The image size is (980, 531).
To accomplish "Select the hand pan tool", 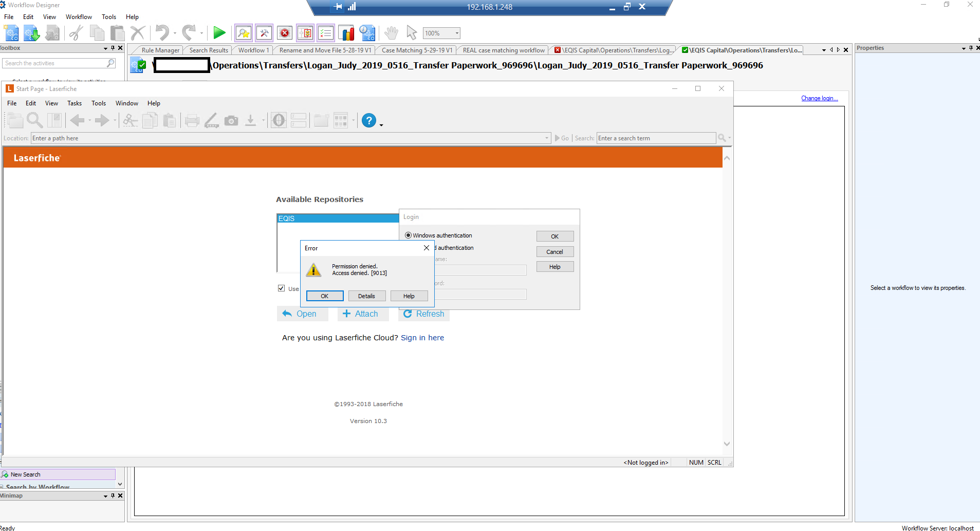I will coord(391,33).
